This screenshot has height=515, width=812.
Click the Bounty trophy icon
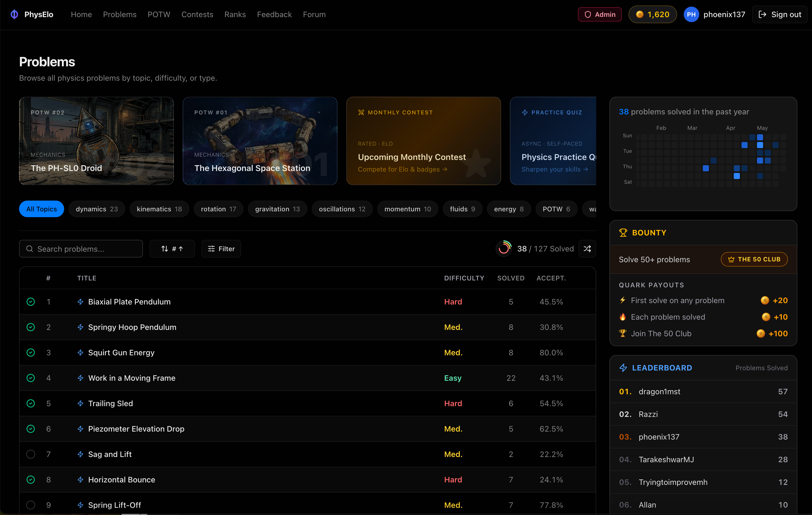(x=623, y=233)
